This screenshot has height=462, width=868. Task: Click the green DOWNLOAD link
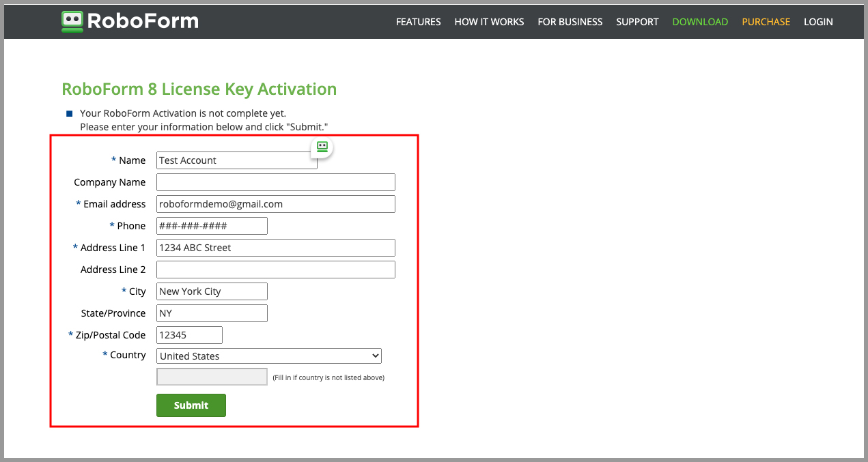(x=700, y=22)
